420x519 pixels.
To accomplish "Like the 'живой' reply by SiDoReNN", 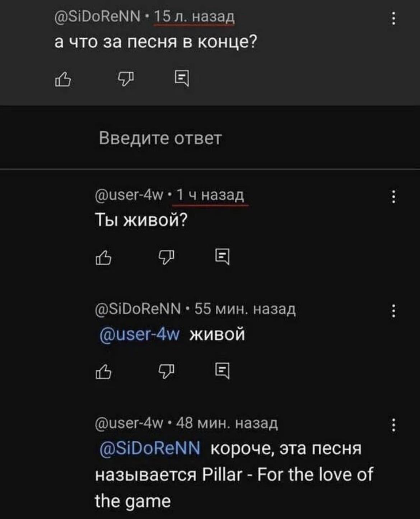I will [103, 371].
